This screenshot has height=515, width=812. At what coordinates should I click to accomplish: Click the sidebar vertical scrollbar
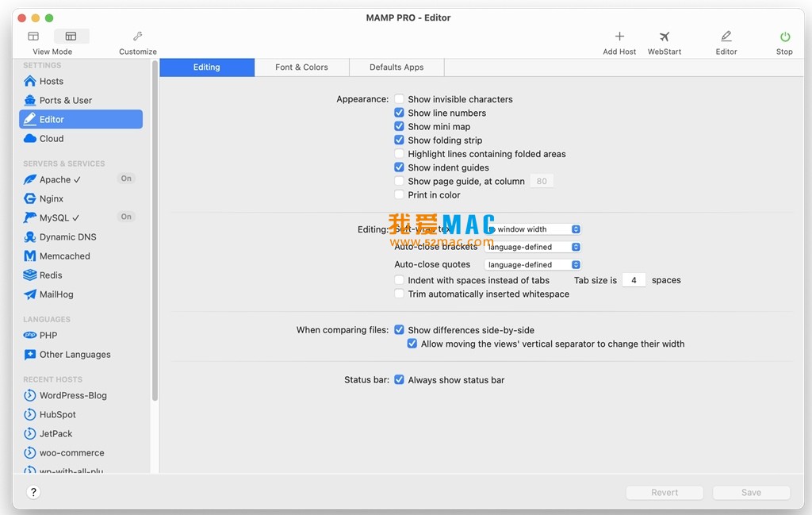[x=155, y=231]
